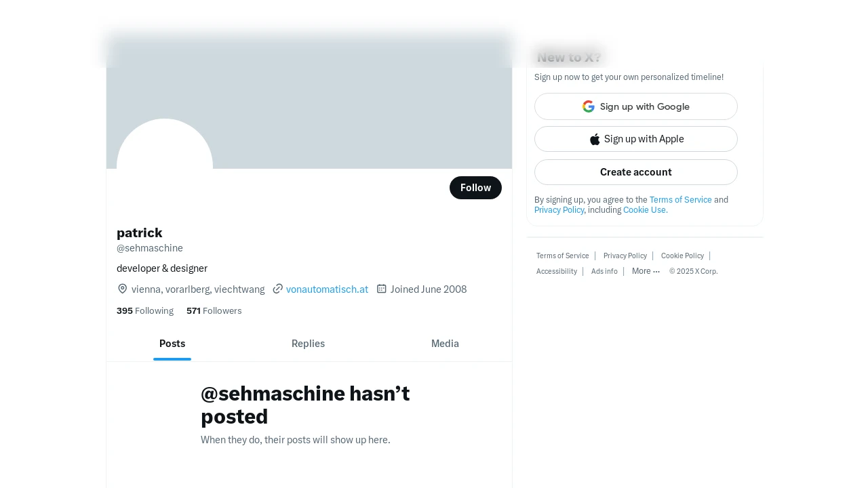This screenshot has height=488, width=868.
Task: Click the Google logo icon
Action: tap(589, 106)
